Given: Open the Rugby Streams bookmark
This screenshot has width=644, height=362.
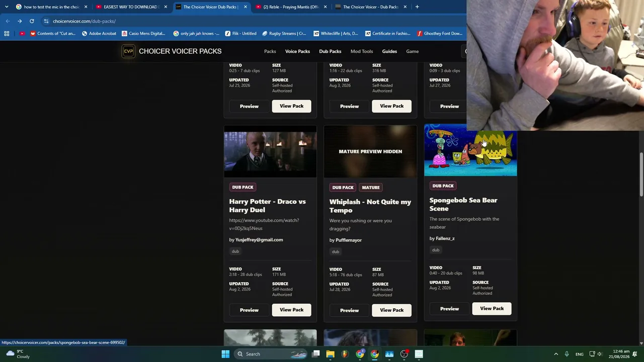Looking at the screenshot, I should coord(284,34).
